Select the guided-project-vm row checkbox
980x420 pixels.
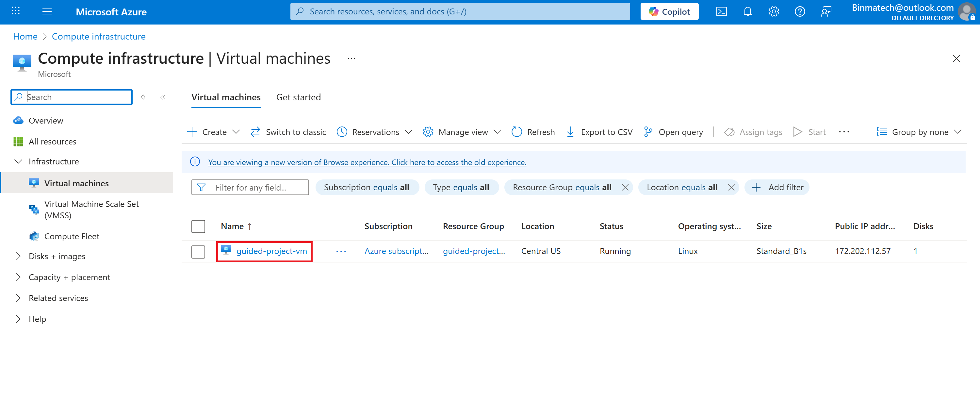click(198, 251)
